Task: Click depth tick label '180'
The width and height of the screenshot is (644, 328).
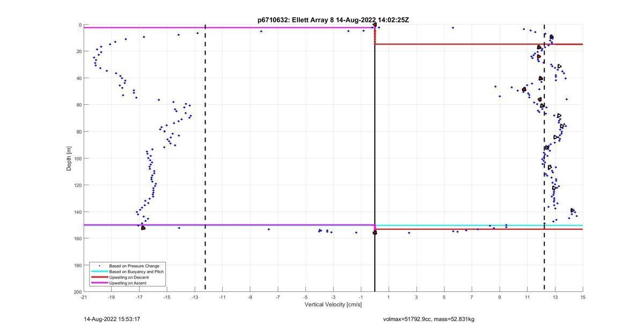Action: (77, 265)
